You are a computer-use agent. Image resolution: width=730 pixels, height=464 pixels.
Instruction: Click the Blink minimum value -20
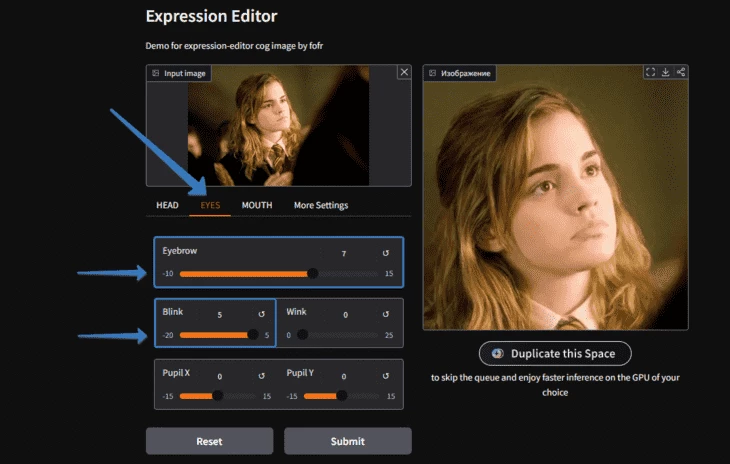point(168,335)
